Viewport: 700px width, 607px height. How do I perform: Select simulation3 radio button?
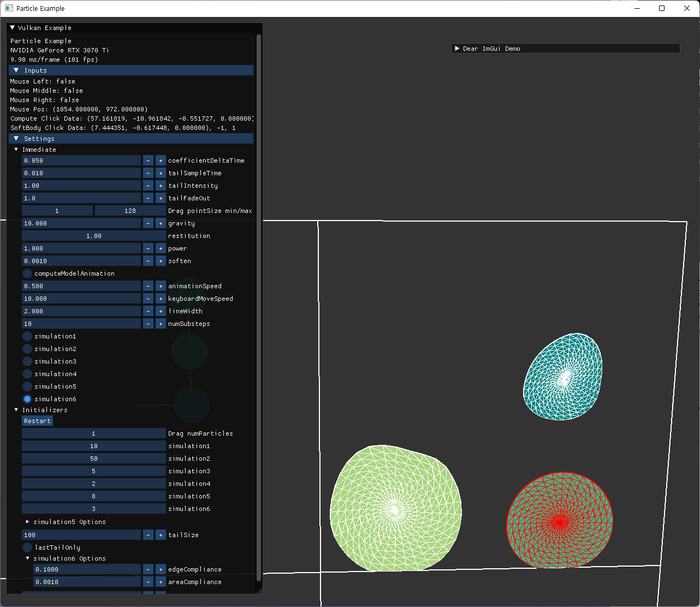27,361
